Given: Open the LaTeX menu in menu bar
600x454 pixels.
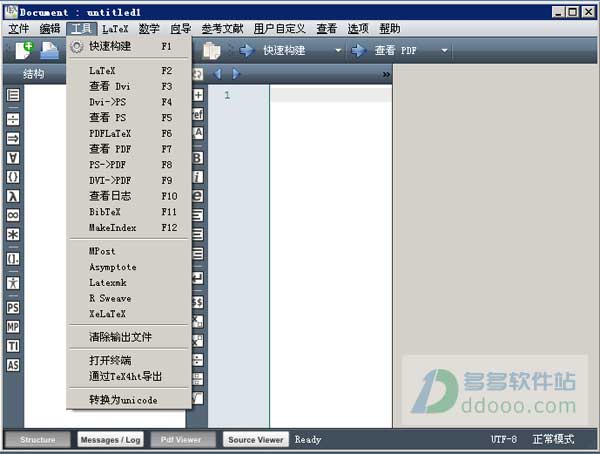Looking at the screenshot, I should 115,29.
